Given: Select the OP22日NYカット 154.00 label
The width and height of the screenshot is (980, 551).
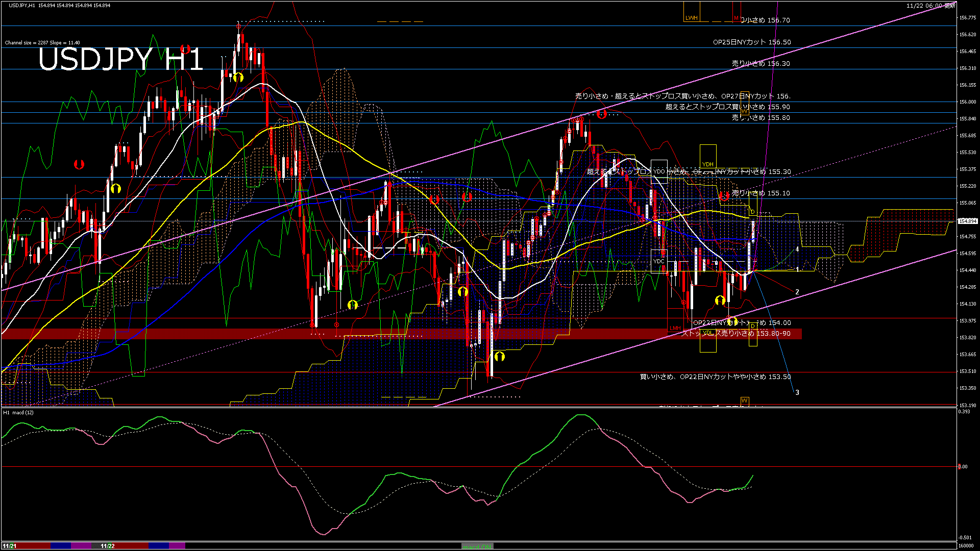Looking at the screenshot, I should [742, 323].
